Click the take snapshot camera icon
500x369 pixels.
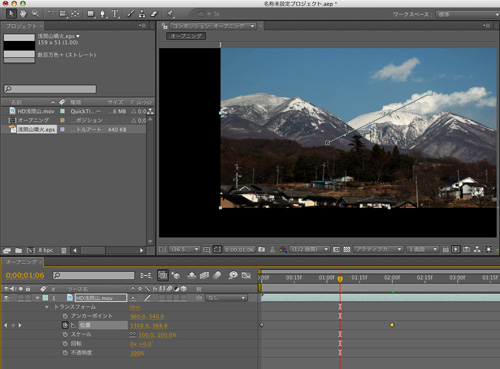pyautogui.click(x=262, y=249)
